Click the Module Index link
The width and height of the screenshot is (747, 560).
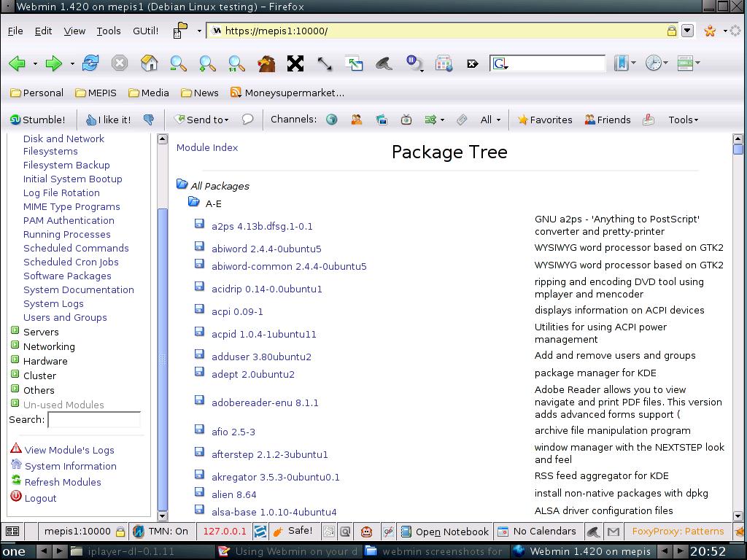pos(207,147)
